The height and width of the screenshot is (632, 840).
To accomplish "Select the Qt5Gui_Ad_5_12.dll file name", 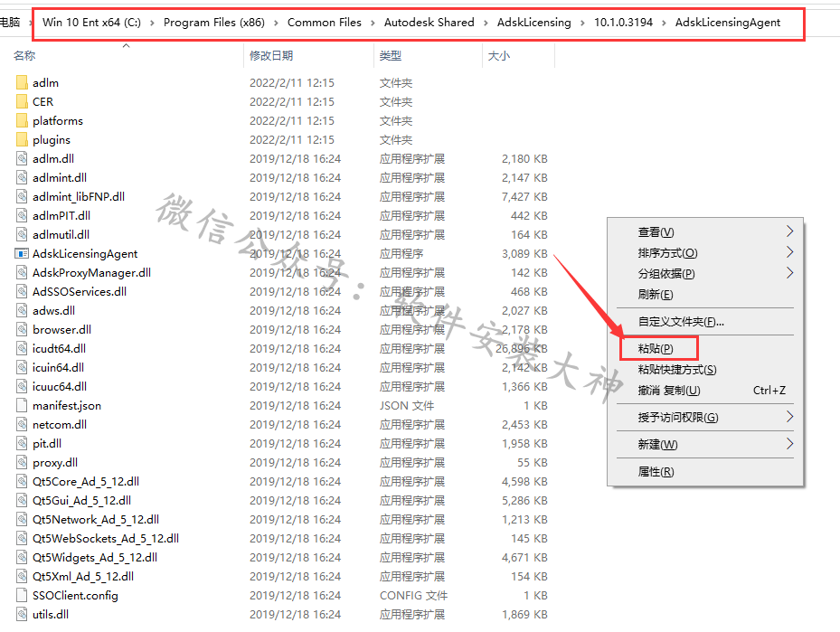I will click(82, 501).
